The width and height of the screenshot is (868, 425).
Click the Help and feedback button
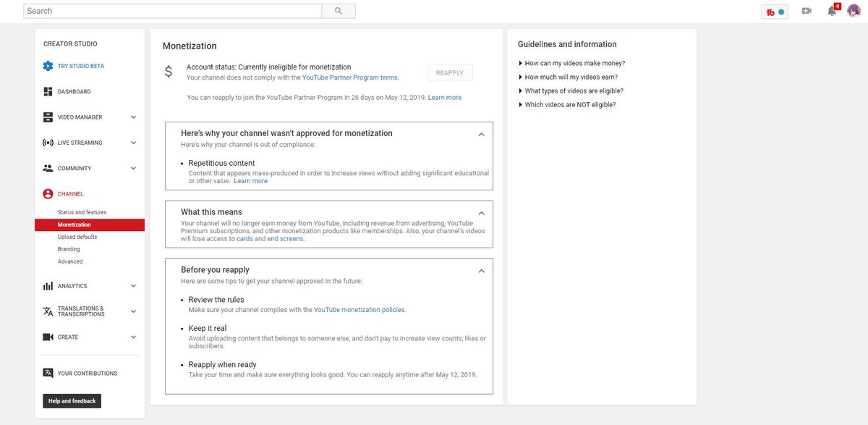pos(72,401)
